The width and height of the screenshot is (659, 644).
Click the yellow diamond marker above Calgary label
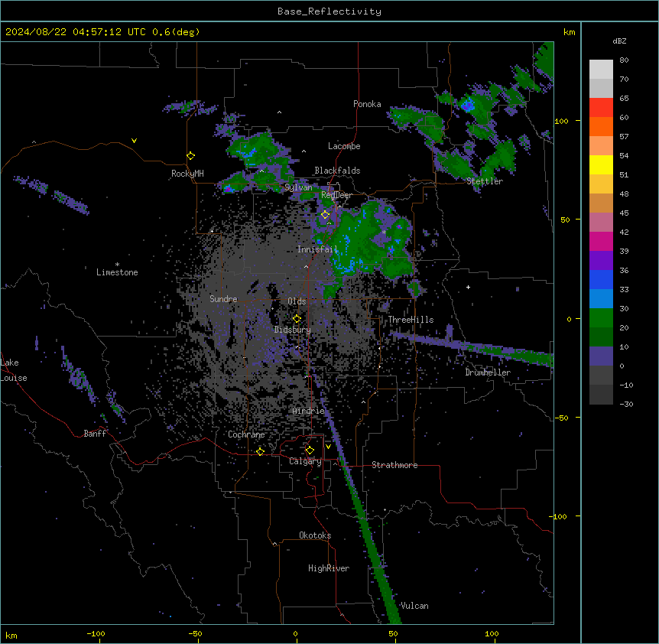(x=310, y=450)
